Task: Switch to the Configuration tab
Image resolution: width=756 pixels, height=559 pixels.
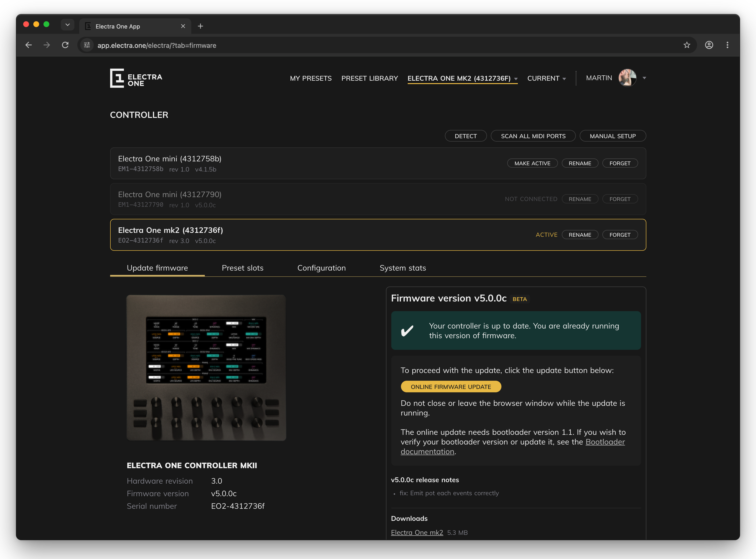Action: tap(321, 268)
